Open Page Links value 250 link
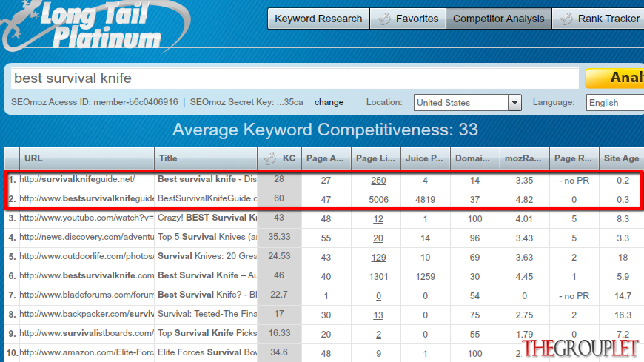This screenshot has width=644, height=362. tap(378, 181)
